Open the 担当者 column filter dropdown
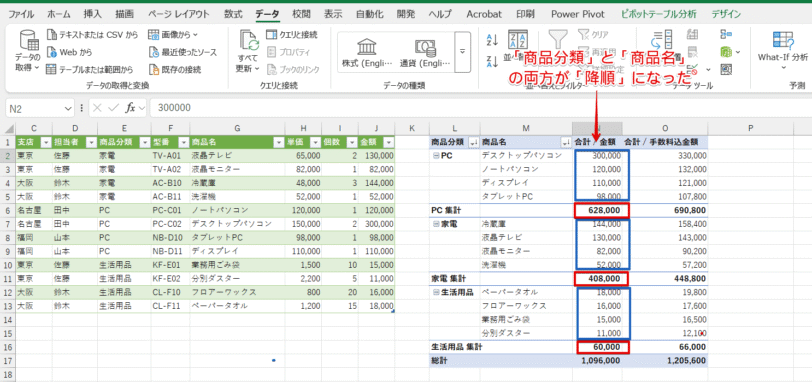Screen dimensions: 812x382 [x=91, y=142]
